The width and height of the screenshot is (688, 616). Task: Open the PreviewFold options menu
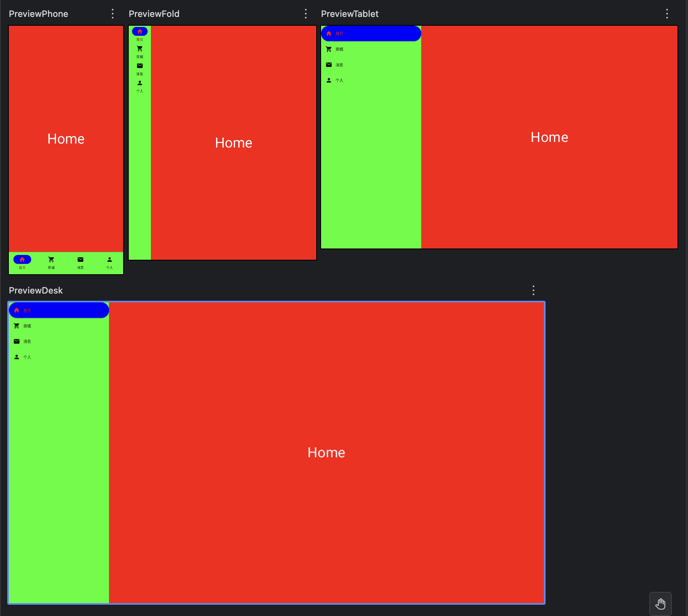click(306, 13)
